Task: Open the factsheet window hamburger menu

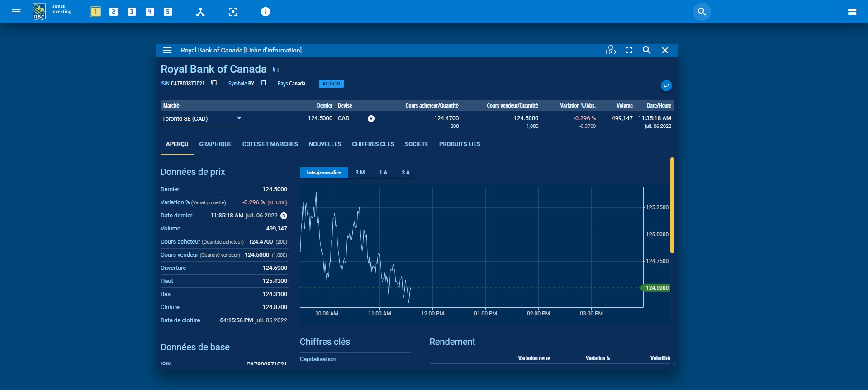Action: coord(167,50)
